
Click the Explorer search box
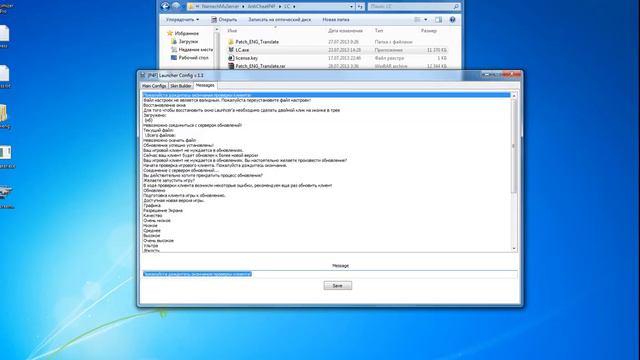tap(413, 7)
